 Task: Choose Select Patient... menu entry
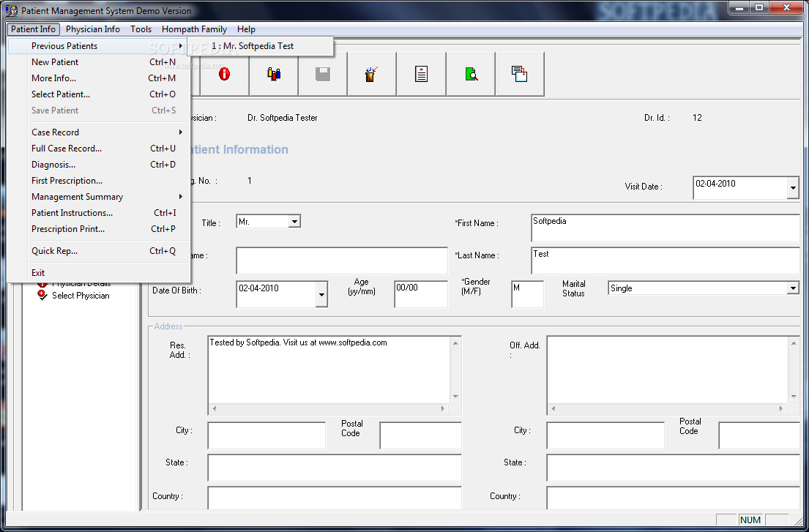[x=99, y=94]
